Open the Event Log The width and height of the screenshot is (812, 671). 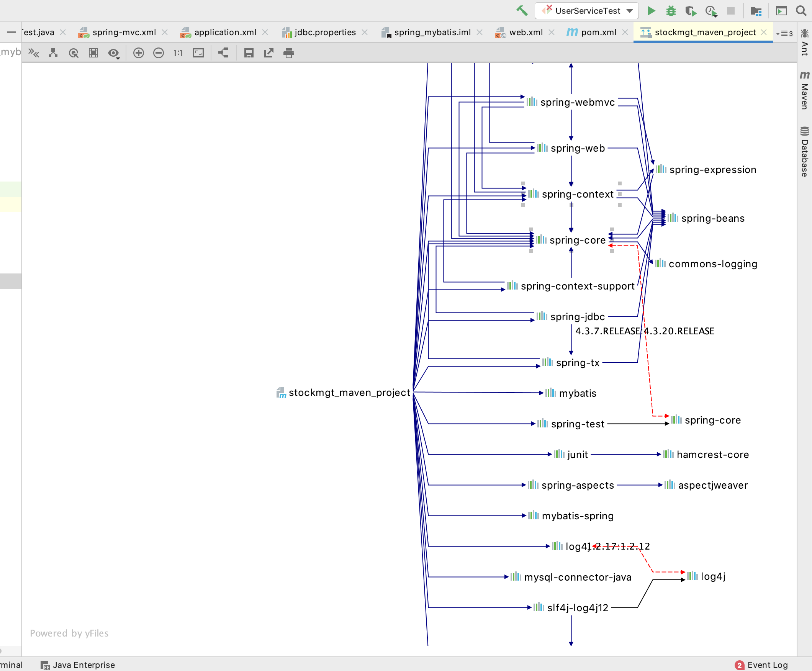coord(761,665)
